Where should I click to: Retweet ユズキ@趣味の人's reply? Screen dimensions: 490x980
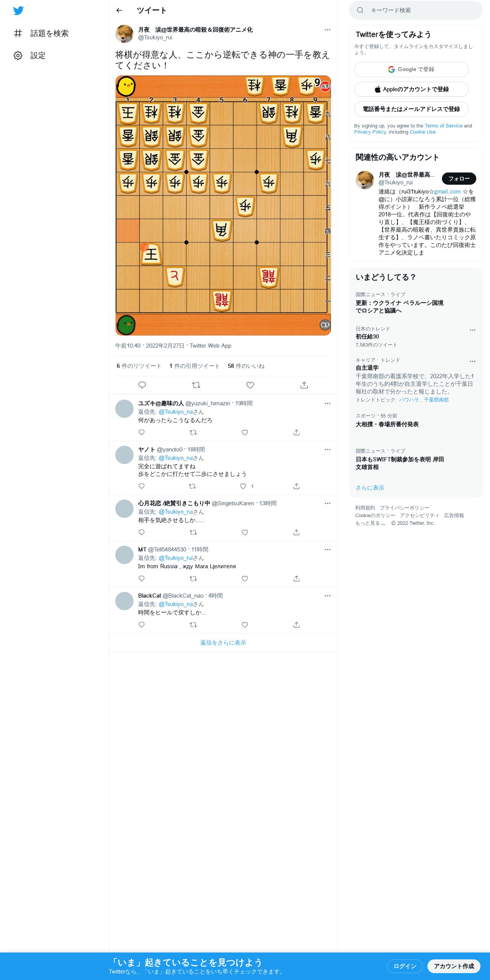tap(193, 432)
